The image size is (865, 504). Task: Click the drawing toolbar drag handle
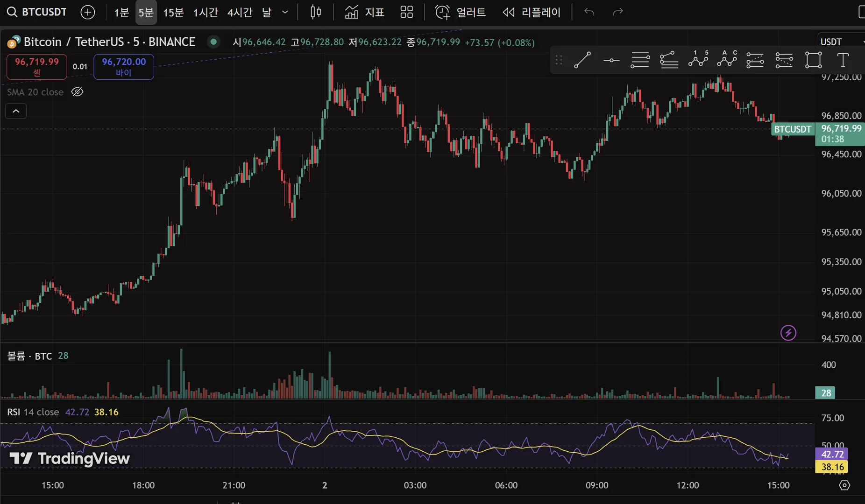tap(559, 60)
